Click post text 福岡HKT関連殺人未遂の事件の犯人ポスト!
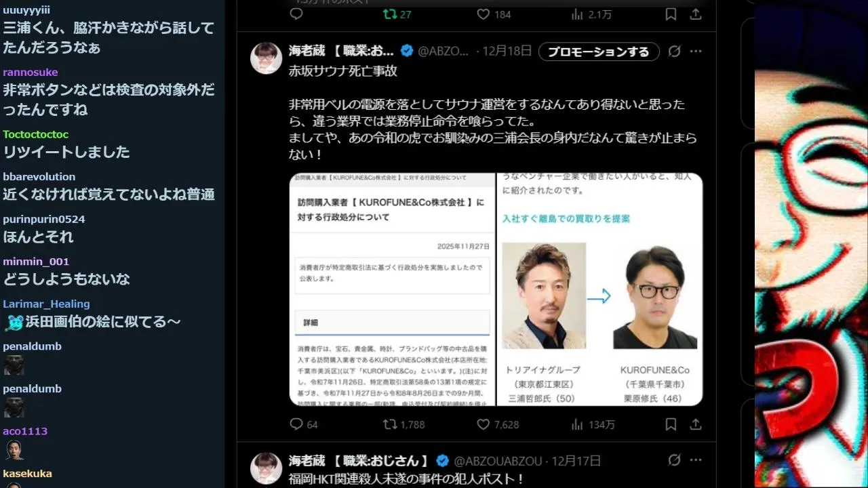The height and width of the screenshot is (488, 868). (x=406, y=479)
